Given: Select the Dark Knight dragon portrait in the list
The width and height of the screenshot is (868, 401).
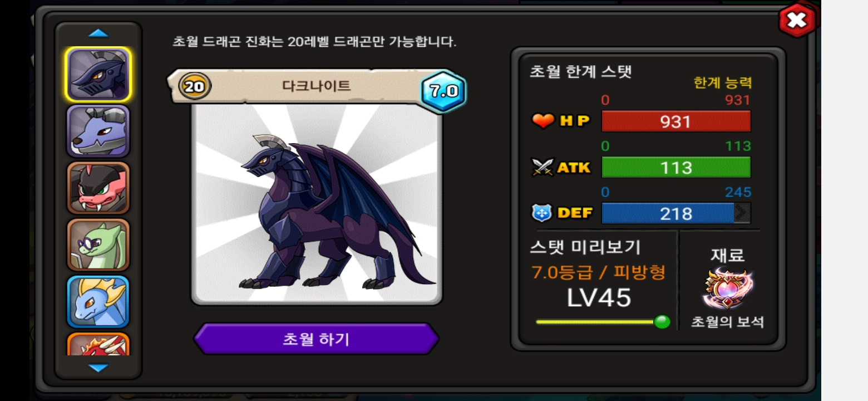Looking at the screenshot, I should 98,74.
